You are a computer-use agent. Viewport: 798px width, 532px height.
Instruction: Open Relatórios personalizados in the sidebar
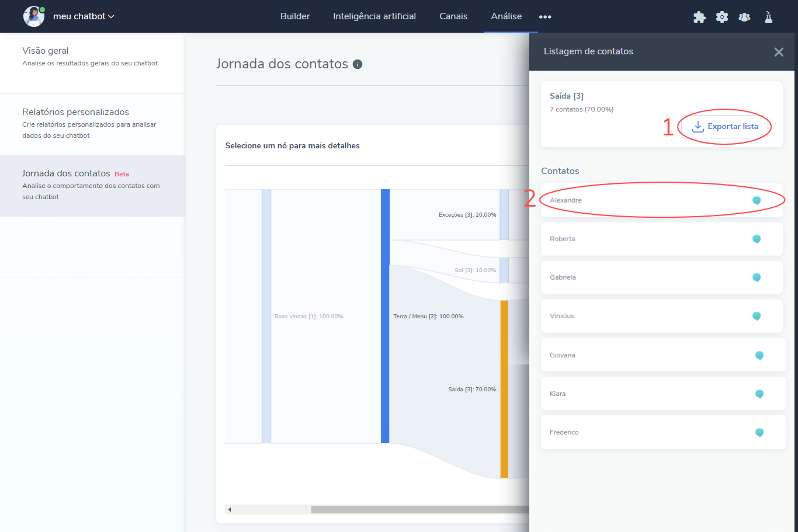point(75,112)
